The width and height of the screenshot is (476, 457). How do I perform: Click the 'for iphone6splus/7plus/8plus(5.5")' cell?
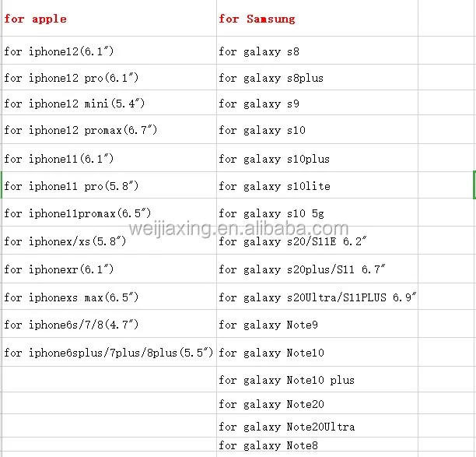108,353
